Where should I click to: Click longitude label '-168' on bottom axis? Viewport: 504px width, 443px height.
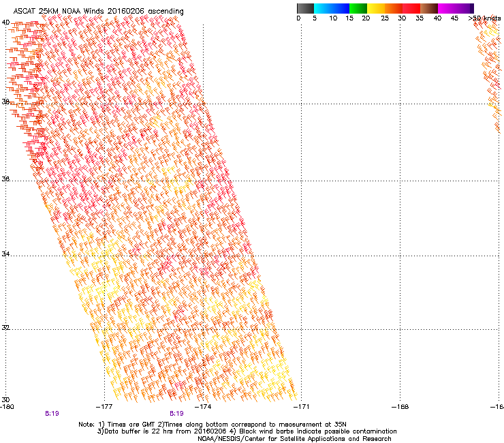point(400,407)
